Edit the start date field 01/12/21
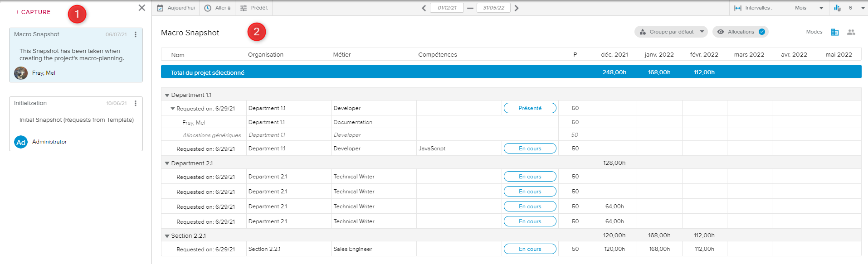868x264 pixels. [x=447, y=8]
